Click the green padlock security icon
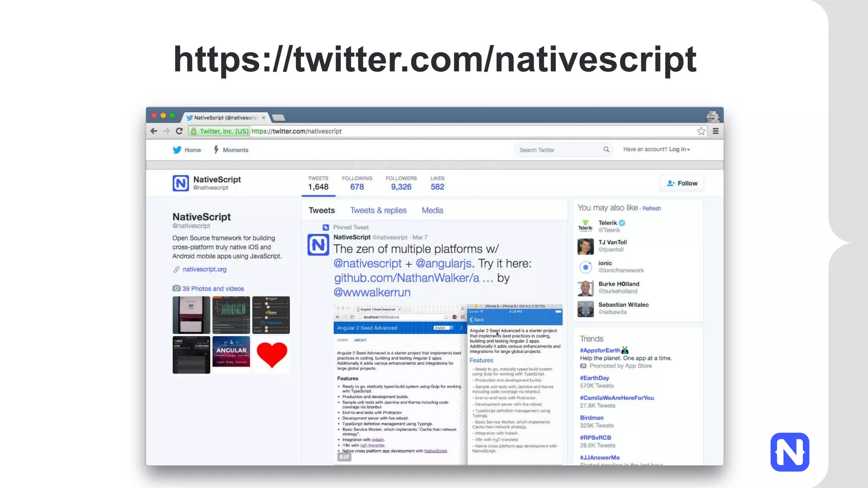This screenshot has height=488, width=868. pos(194,131)
